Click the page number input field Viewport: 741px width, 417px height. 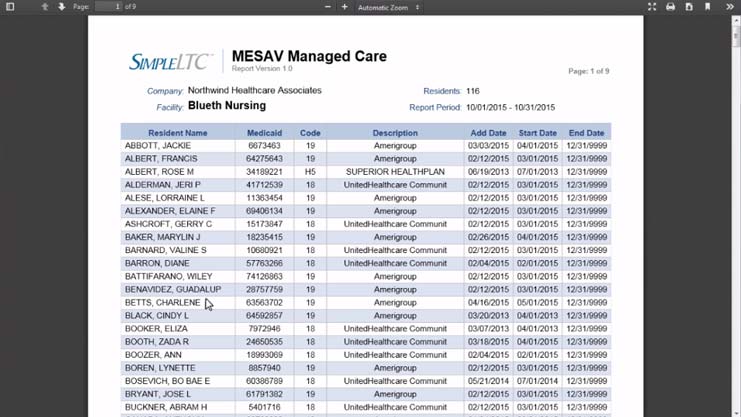pos(107,7)
